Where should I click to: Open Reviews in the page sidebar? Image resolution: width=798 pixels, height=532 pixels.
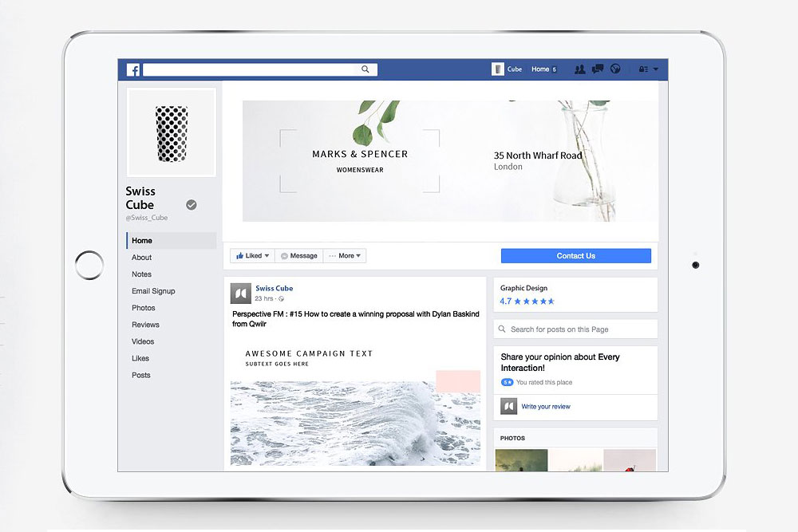tap(145, 325)
